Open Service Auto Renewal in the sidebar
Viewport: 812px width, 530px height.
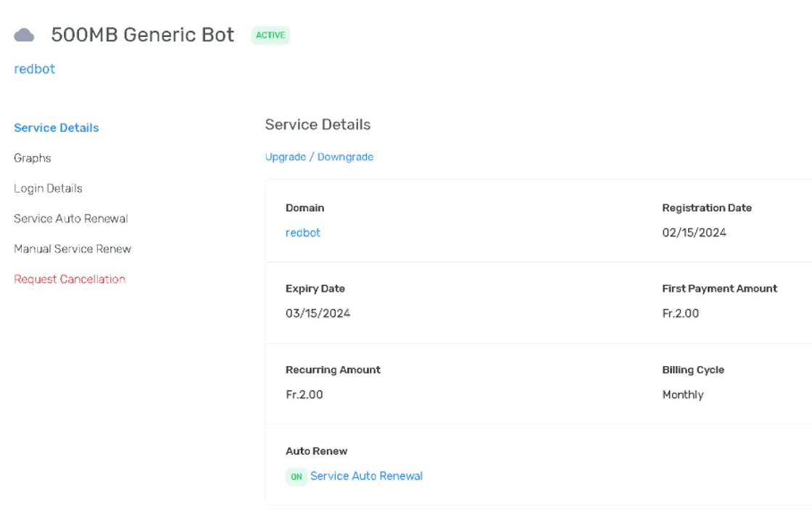(x=71, y=219)
